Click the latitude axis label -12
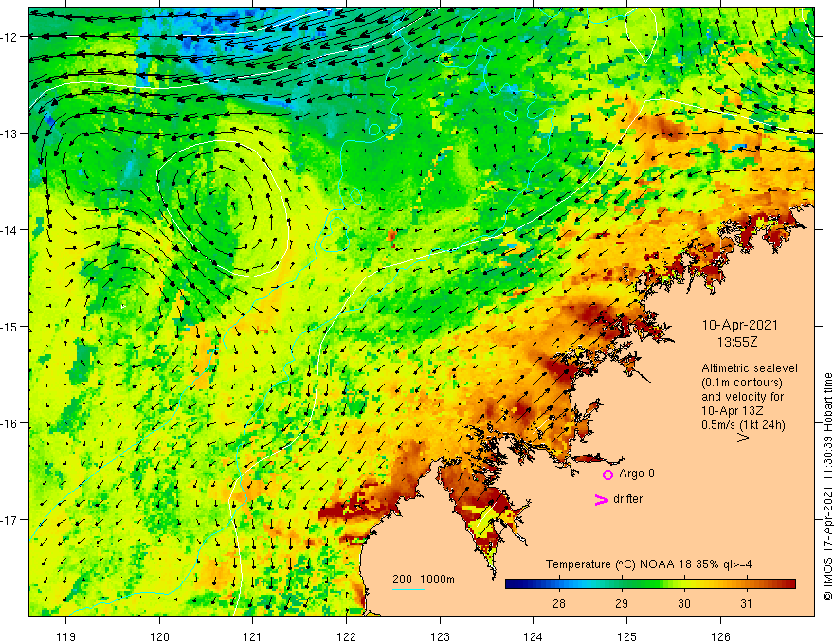Viewport: 834px width, 644px height. (x=9, y=37)
